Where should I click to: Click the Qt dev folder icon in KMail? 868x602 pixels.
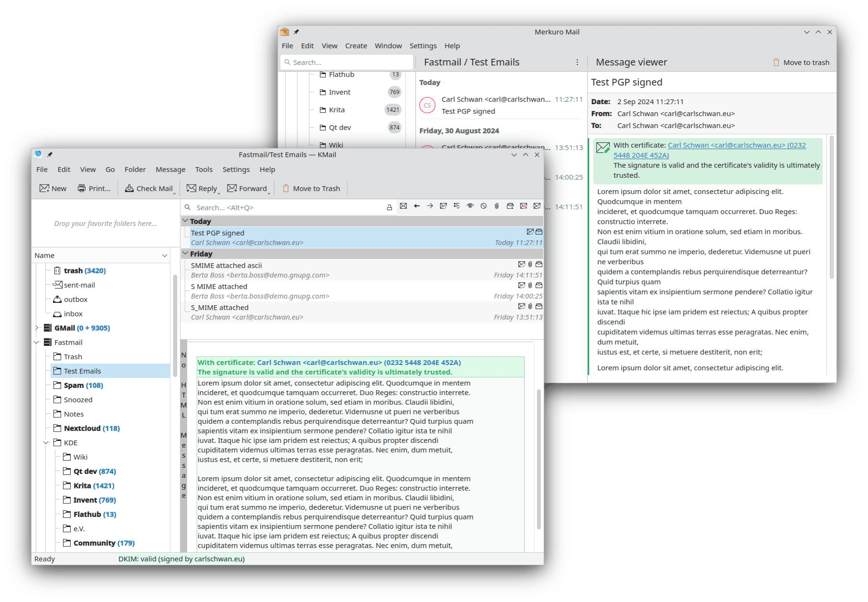coord(67,471)
